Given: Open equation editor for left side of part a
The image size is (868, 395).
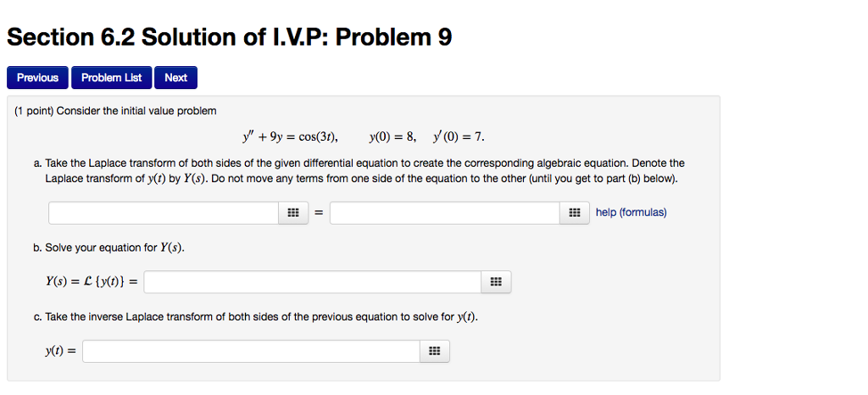Looking at the screenshot, I should pyautogui.click(x=293, y=213).
